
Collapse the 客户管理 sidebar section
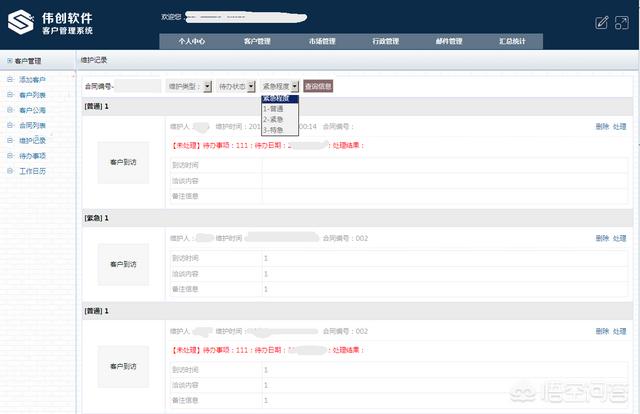click(8, 61)
